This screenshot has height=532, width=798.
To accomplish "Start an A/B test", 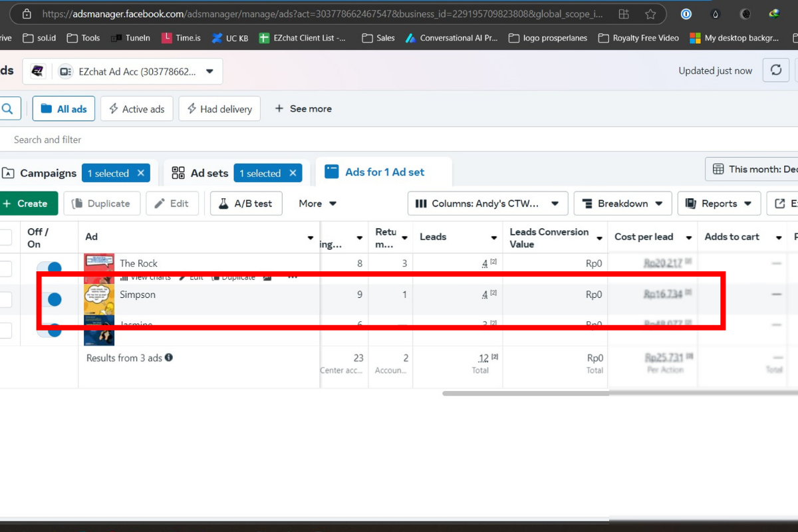I will pyautogui.click(x=246, y=203).
